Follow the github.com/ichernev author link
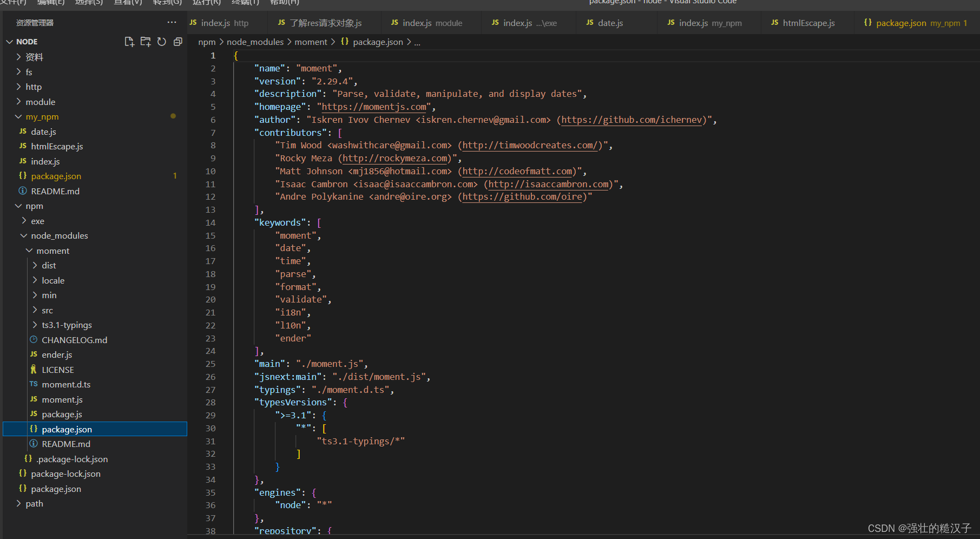Viewport: 980px width, 539px height. (632, 120)
